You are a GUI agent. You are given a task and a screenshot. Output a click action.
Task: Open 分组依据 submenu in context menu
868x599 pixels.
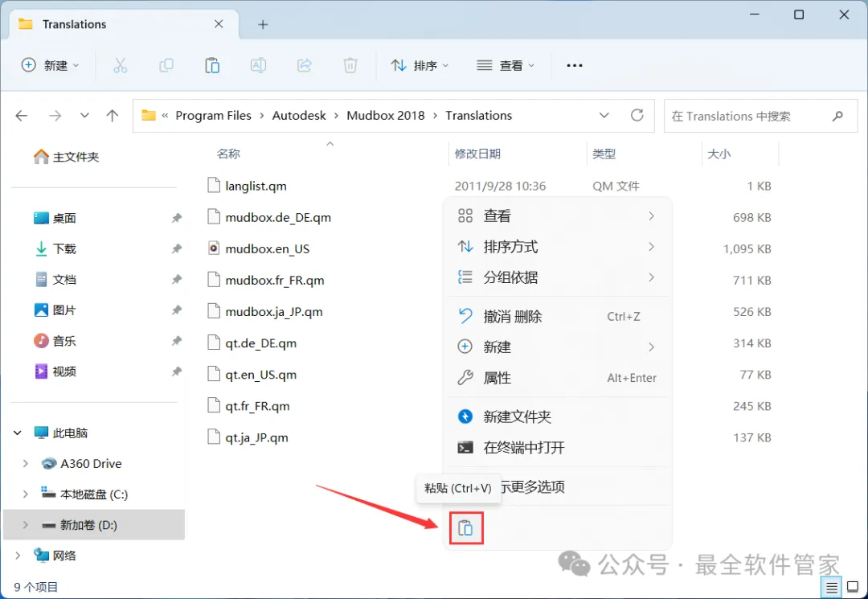pyautogui.click(x=558, y=277)
